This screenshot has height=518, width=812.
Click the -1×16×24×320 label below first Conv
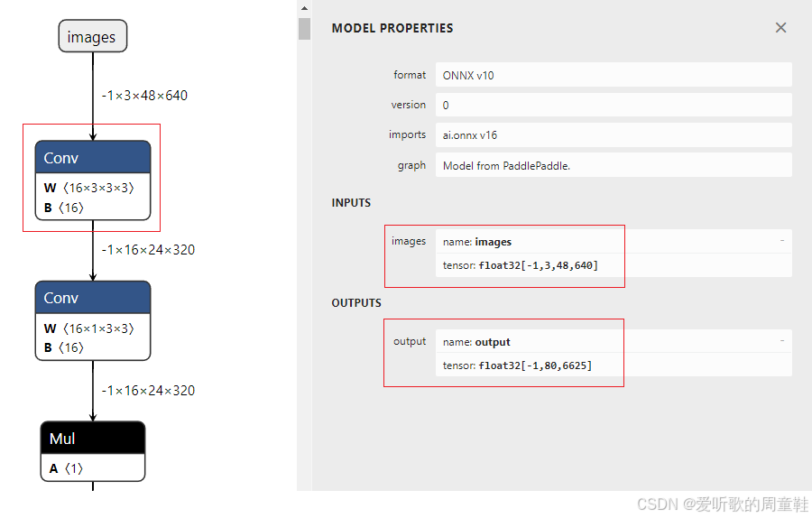coord(148,250)
